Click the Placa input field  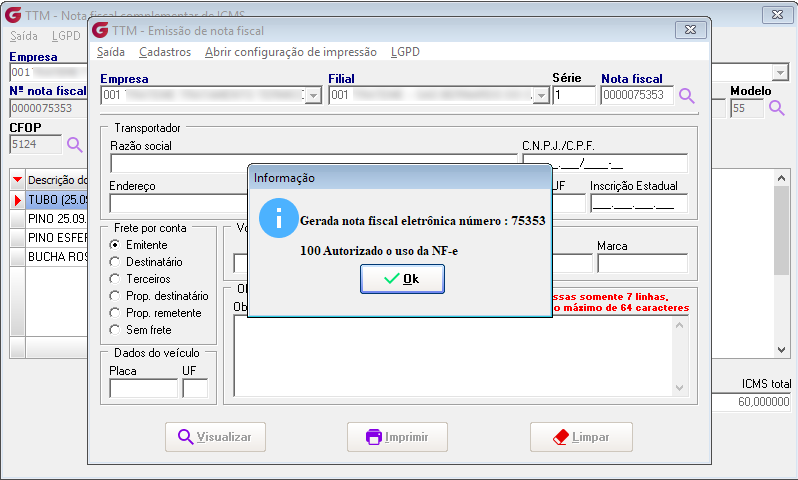144,388
